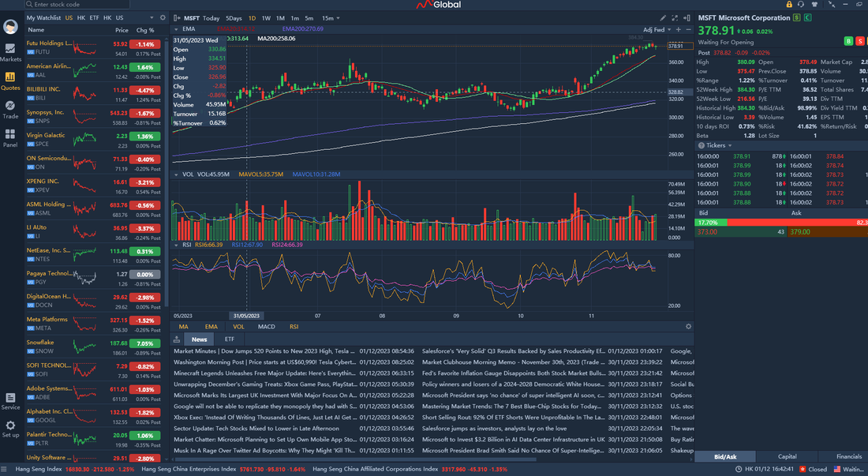Click the red S sell button
Image resolution: width=868 pixels, height=476 pixels.
pos(859,41)
